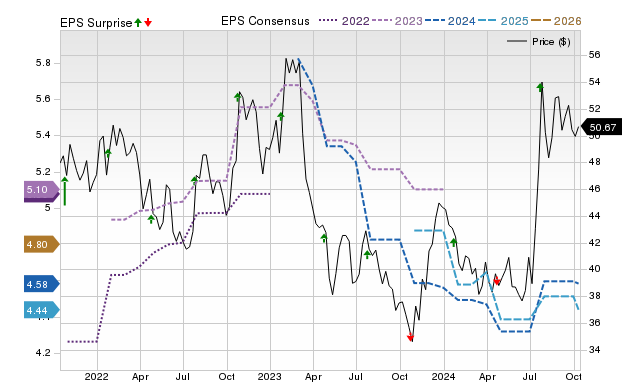
Task: Click the green beat arrow just after July 2022
Action: pyautogui.click(x=194, y=180)
